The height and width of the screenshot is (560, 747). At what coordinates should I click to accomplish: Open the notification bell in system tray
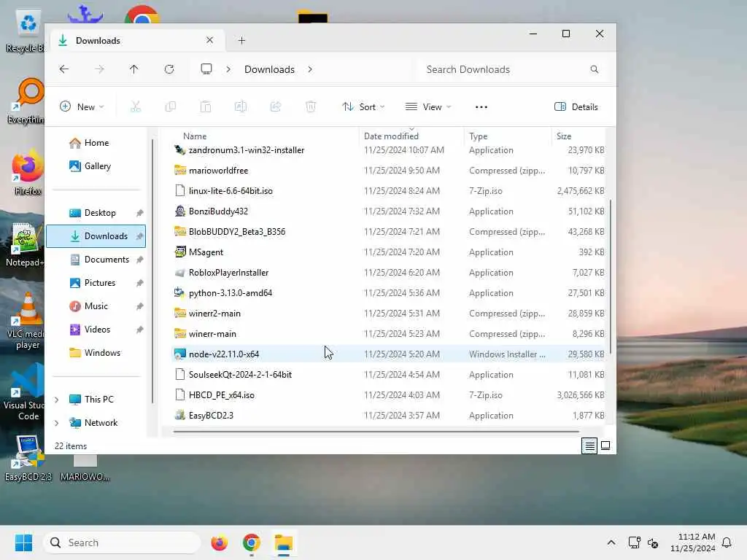(727, 542)
